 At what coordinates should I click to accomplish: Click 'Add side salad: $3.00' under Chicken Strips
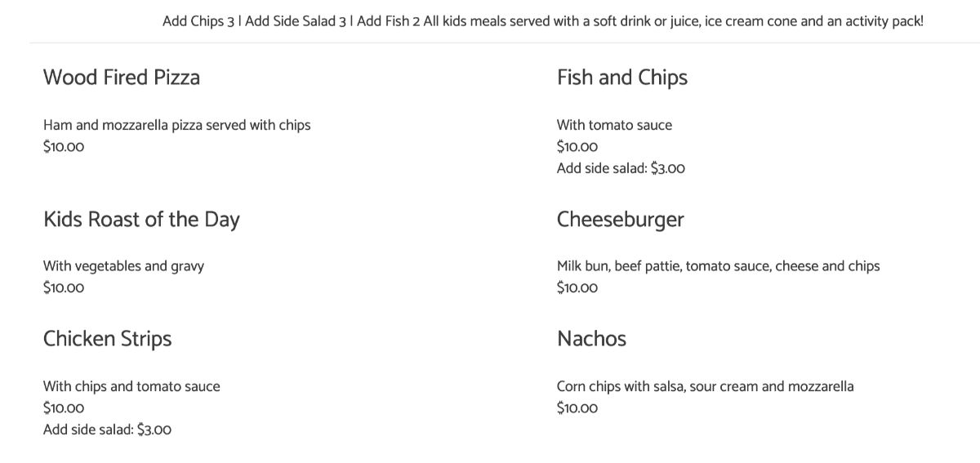[x=107, y=430]
